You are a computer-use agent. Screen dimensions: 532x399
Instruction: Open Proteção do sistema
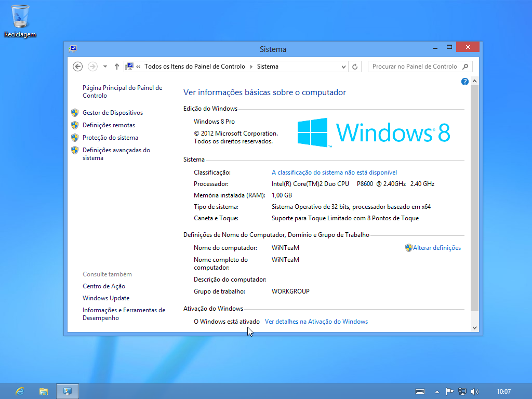click(110, 138)
